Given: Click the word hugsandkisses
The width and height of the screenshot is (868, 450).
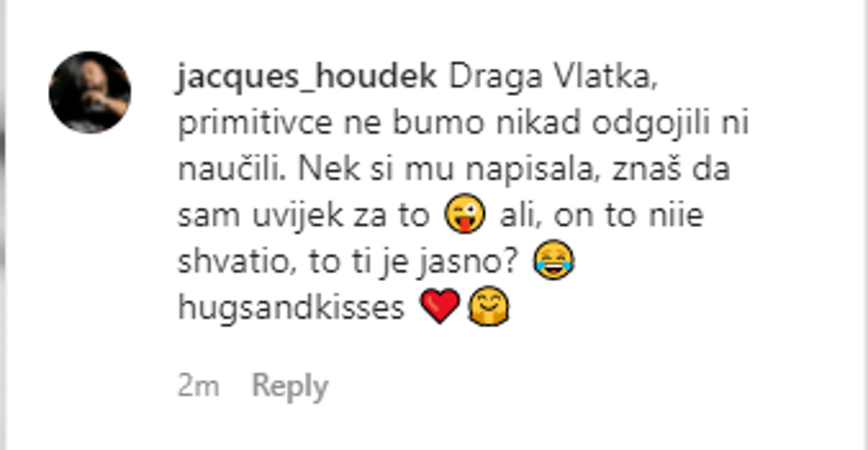Looking at the screenshot, I should pos(291,309).
